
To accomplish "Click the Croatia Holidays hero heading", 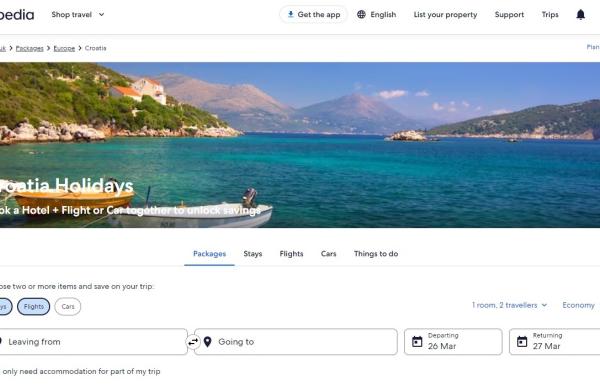I will (67, 186).
